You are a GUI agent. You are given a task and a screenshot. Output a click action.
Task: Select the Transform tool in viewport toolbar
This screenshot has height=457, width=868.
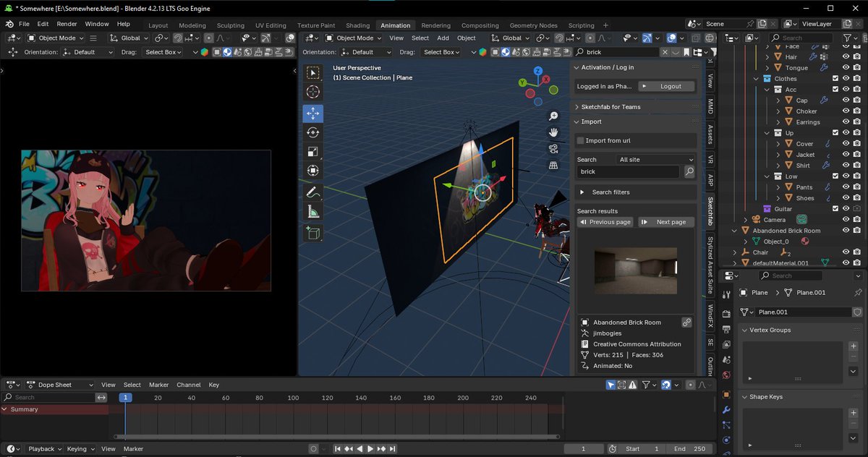[x=313, y=171]
